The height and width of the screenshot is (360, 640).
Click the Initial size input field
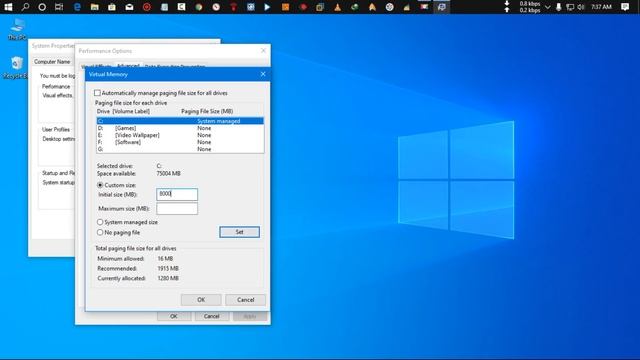point(177,194)
